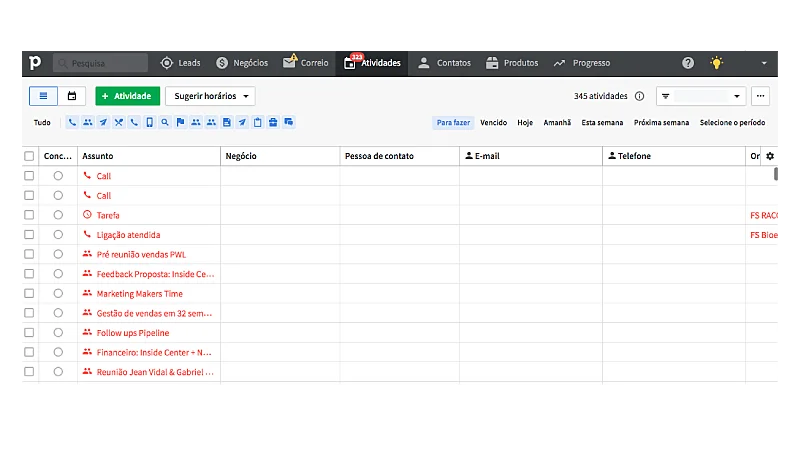The image size is (800, 450).
Task: Open the filter selector dropdown
Action: click(701, 96)
